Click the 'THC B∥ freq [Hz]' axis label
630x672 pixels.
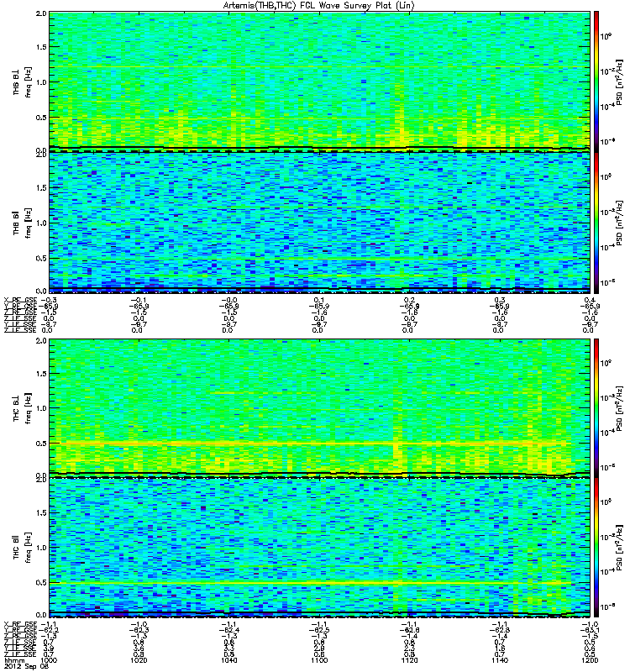[23, 548]
